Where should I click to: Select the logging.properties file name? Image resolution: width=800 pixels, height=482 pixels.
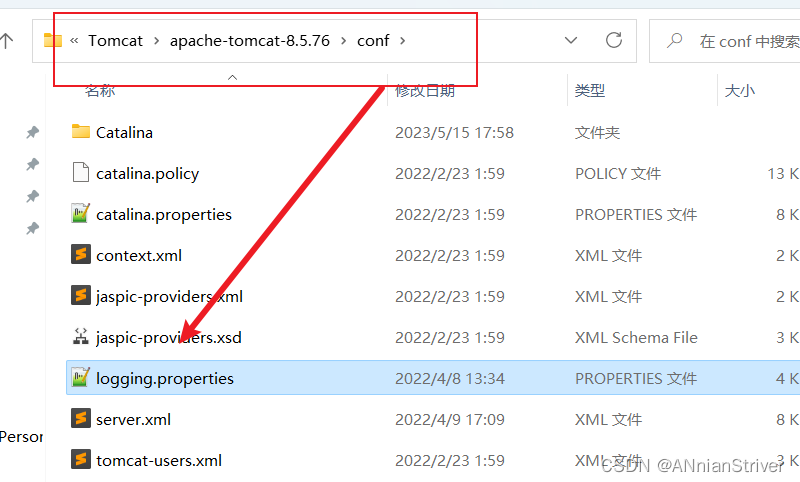pos(165,378)
